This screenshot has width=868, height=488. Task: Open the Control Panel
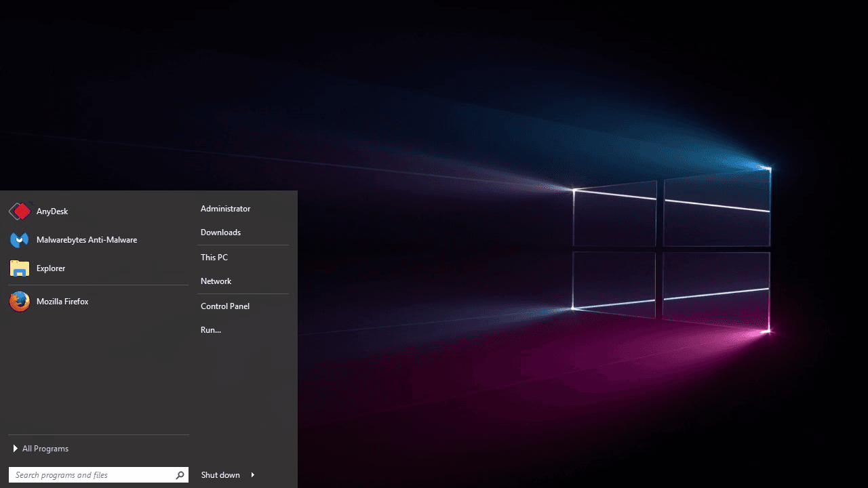pyautogui.click(x=225, y=306)
